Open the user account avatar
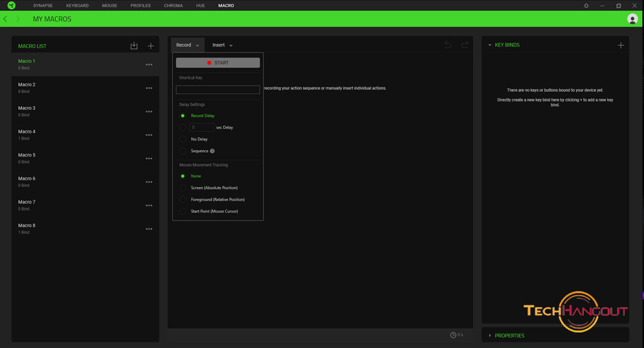This screenshot has width=644, height=348. click(x=632, y=19)
